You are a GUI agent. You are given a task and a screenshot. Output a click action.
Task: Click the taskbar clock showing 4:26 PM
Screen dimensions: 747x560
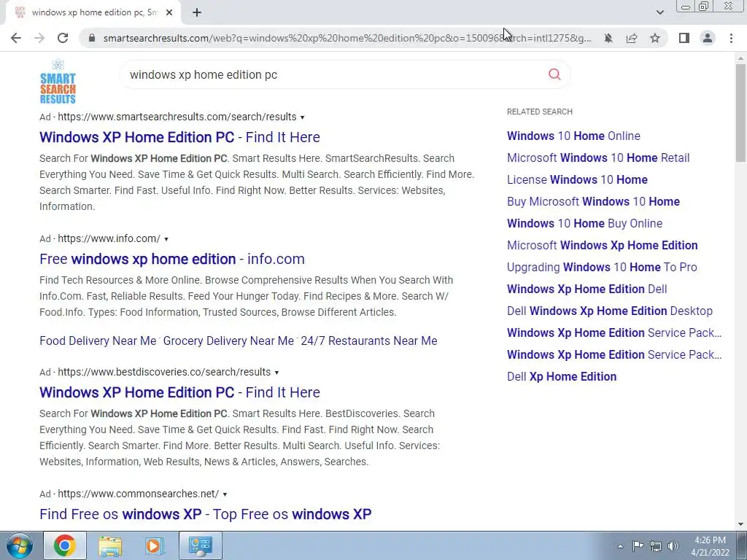pos(710,546)
